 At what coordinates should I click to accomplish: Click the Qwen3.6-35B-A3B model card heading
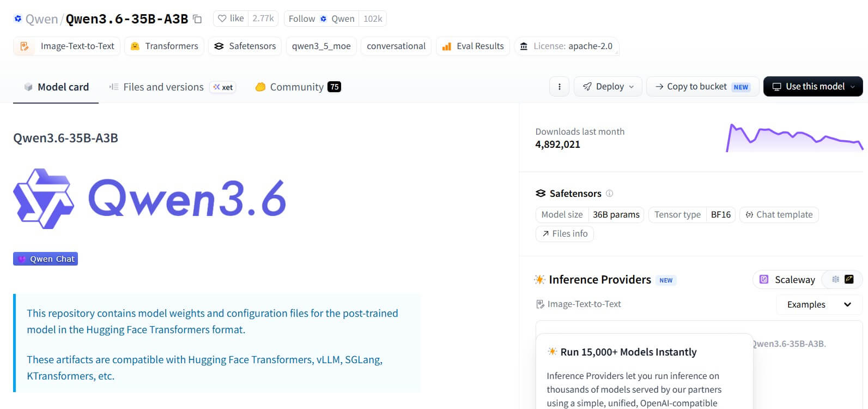pos(65,138)
